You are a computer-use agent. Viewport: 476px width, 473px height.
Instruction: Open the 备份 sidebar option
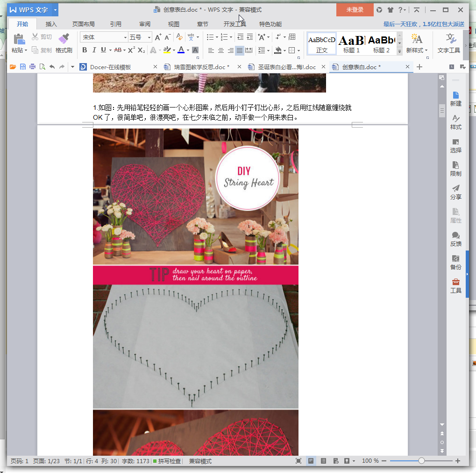click(455, 263)
